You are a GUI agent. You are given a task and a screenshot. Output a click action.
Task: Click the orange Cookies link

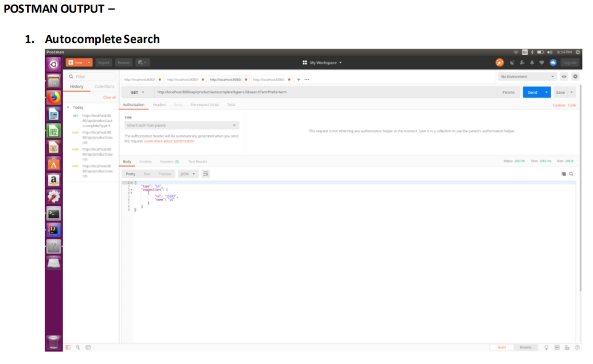tap(559, 105)
